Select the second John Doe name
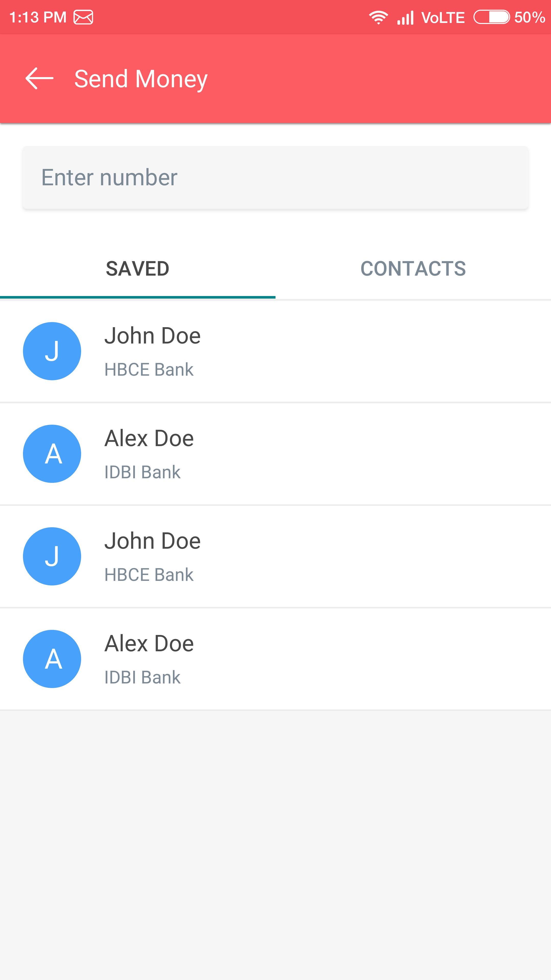The height and width of the screenshot is (980, 551). coord(153,541)
